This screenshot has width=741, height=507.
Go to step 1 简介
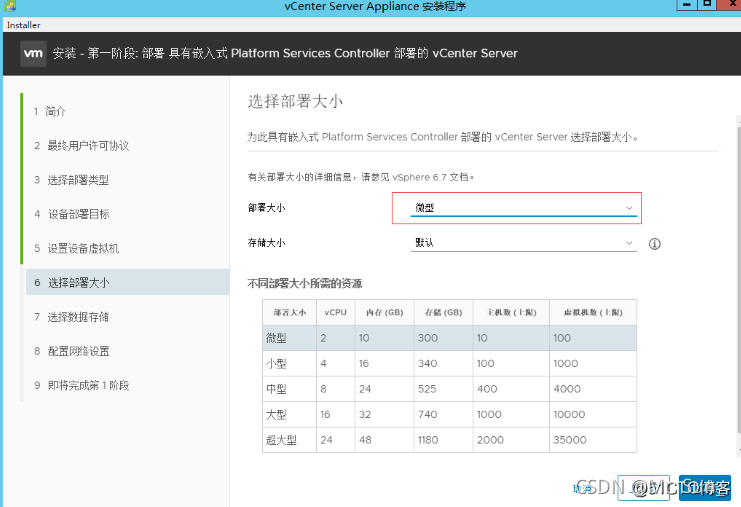(50, 112)
